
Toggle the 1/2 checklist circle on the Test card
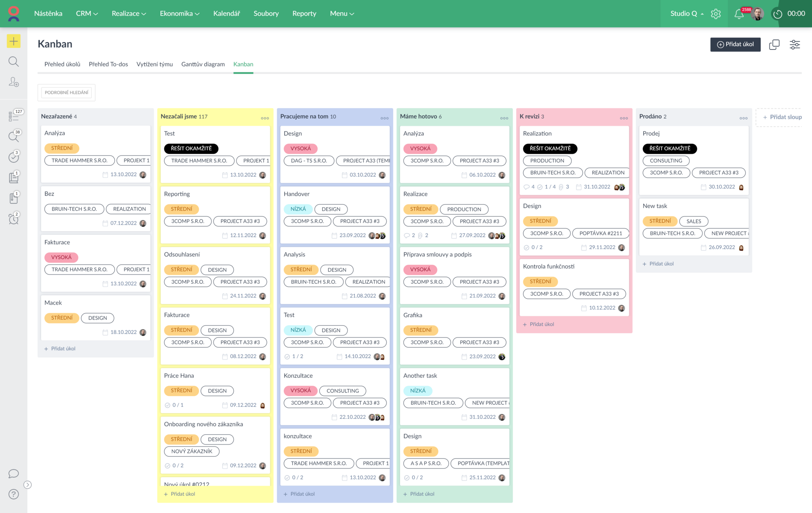click(287, 357)
